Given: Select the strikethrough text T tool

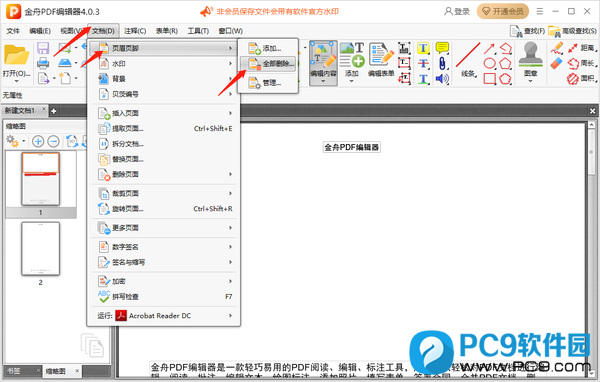Looking at the screenshot, I should [x=423, y=64].
